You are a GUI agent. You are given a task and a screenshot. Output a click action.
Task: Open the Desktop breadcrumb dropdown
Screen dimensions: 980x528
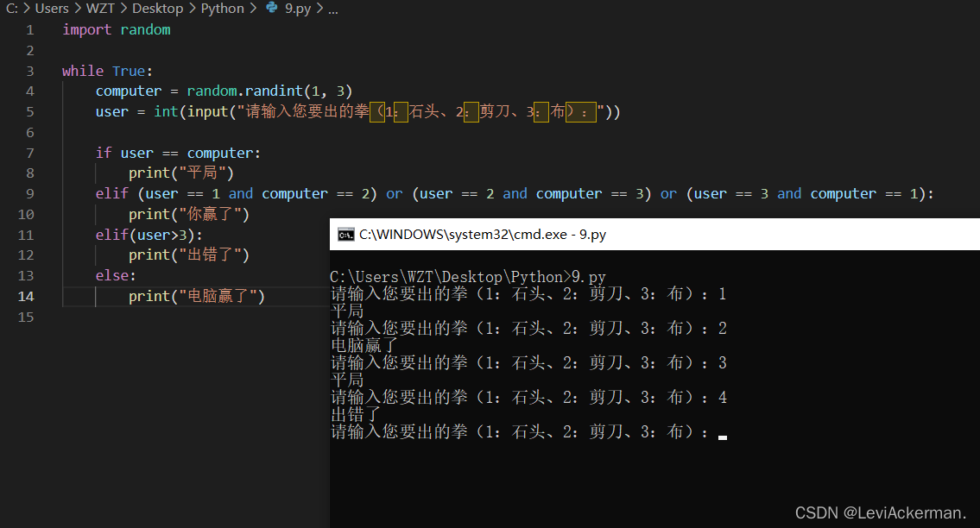(157, 9)
